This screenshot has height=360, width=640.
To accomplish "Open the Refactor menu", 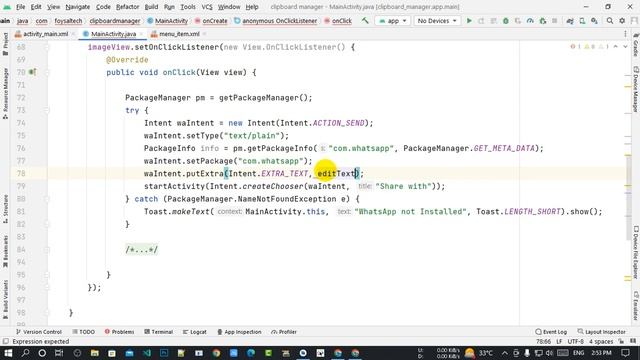I will [x=127, y=7].
